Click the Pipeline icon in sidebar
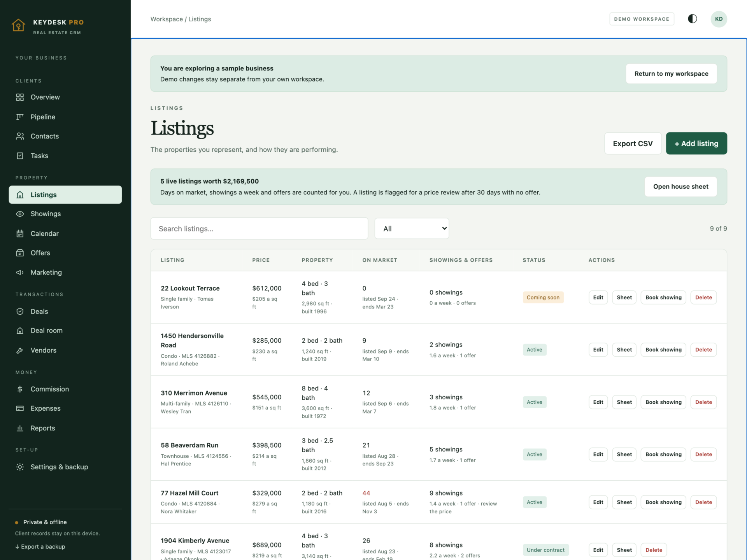This screenshot has width=747, height=560. click(x=20, y=117)
